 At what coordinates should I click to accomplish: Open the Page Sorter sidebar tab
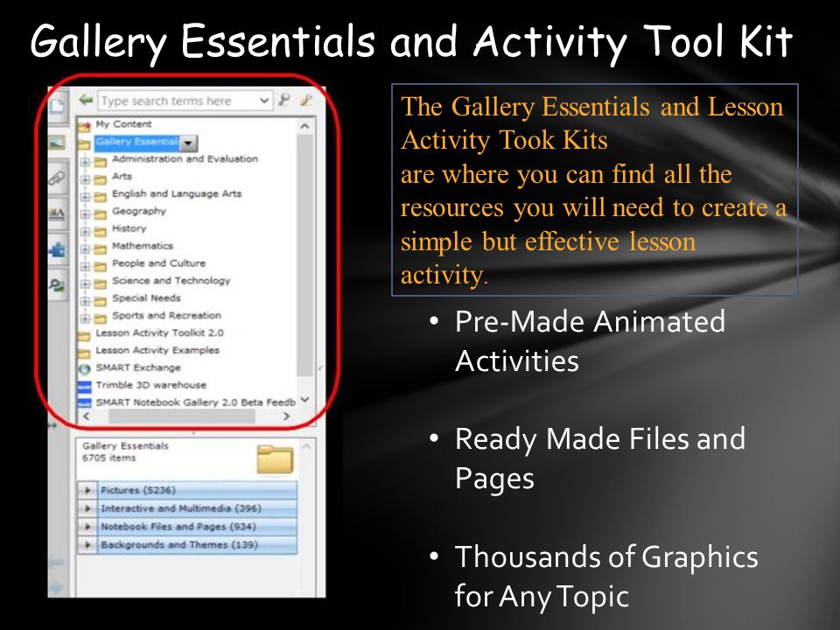[58, 106]
